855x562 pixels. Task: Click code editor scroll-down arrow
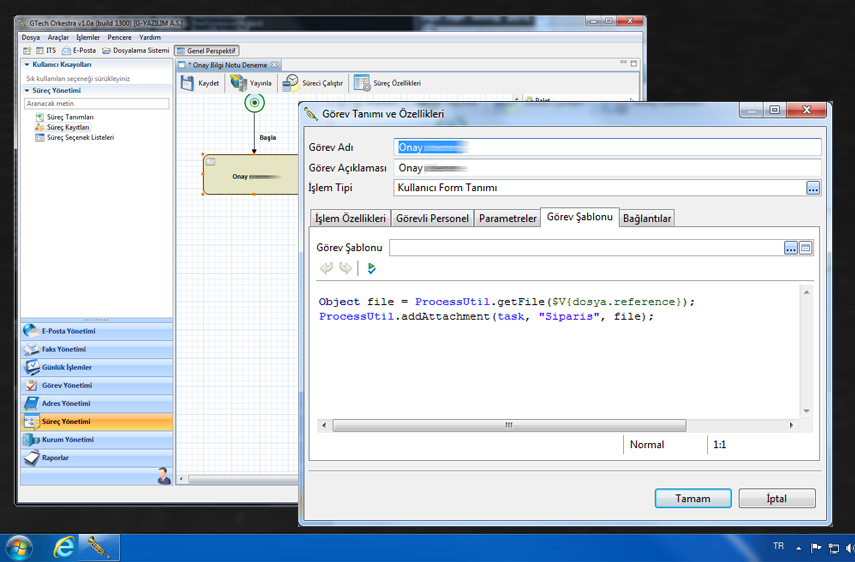click(x=806, y=411)
